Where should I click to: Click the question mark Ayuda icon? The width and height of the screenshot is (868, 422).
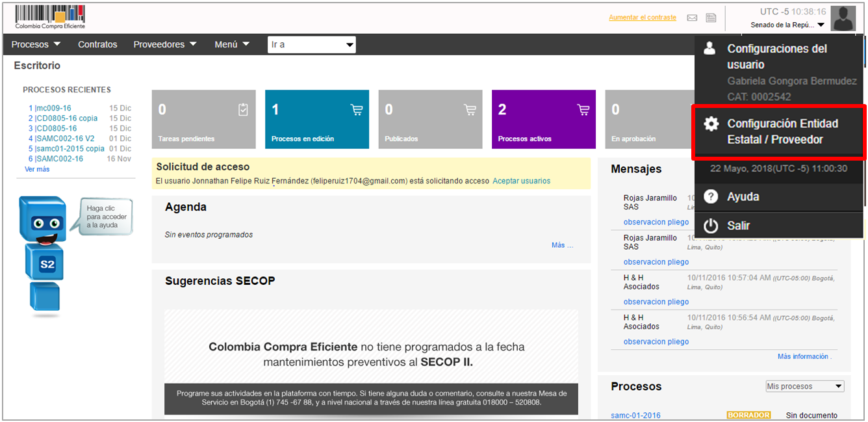point(711,197)
